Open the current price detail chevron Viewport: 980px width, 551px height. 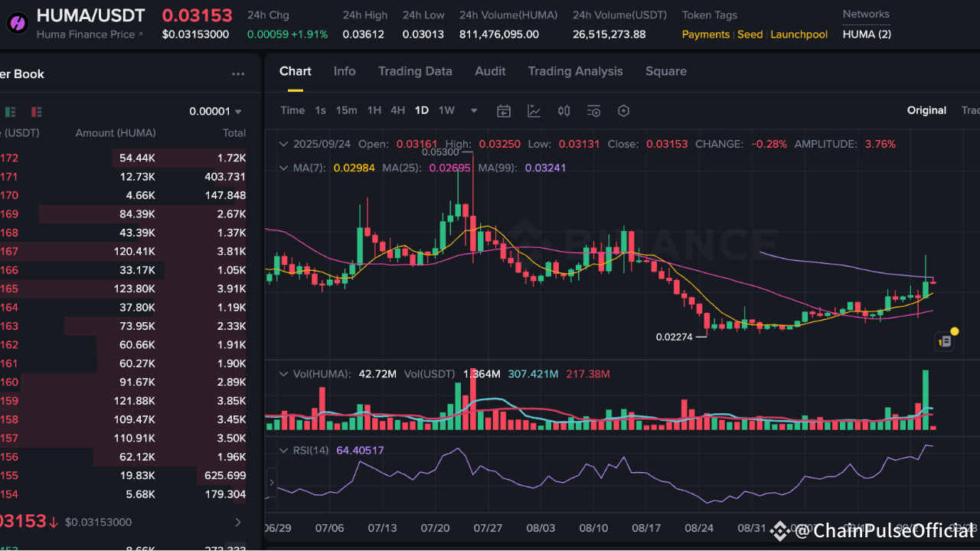238,522
